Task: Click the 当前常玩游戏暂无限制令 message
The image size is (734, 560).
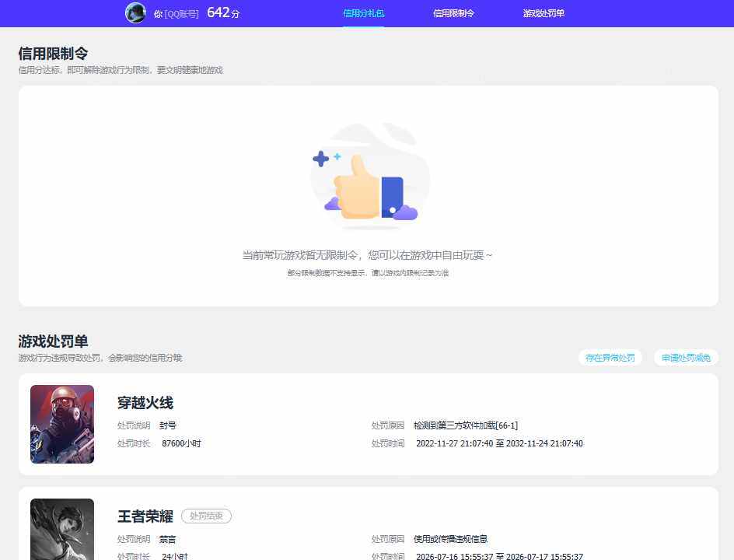Action: [x=367, y=255]
